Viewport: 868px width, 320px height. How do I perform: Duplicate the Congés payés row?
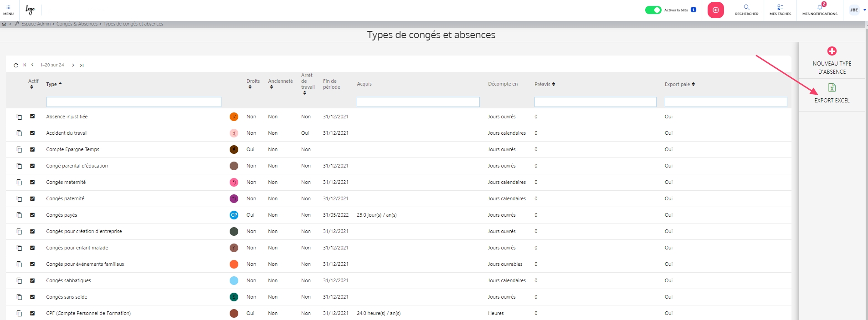tap(19, 215)
